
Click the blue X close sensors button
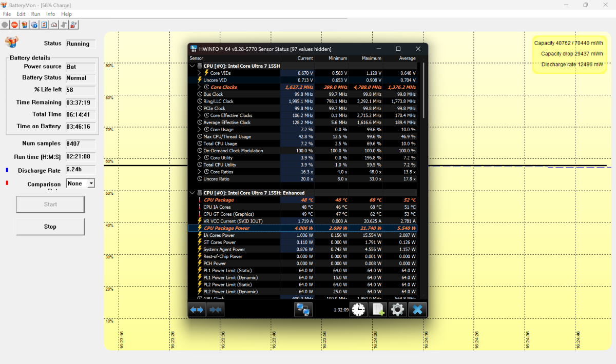tap(417, 309)
